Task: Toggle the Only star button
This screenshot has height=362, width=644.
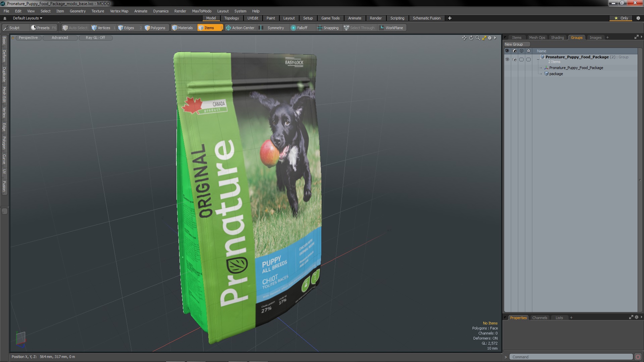Action: [621, 18]
